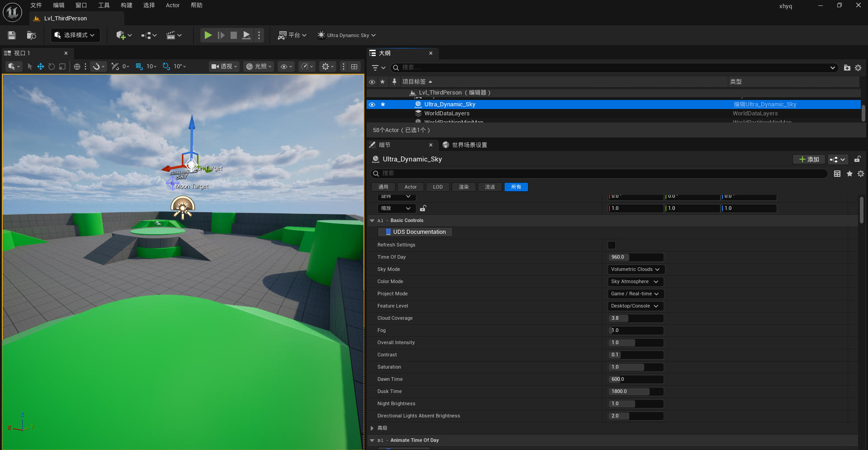Open the Sky Mode Volumetric Clouds dropdown

[636, 270]
